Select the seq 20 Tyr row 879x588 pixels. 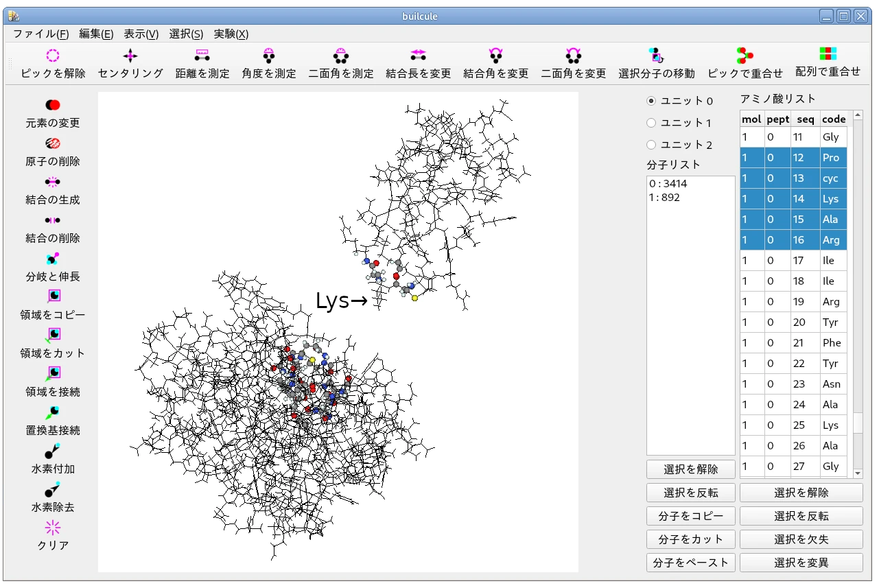tap(794, 322)
